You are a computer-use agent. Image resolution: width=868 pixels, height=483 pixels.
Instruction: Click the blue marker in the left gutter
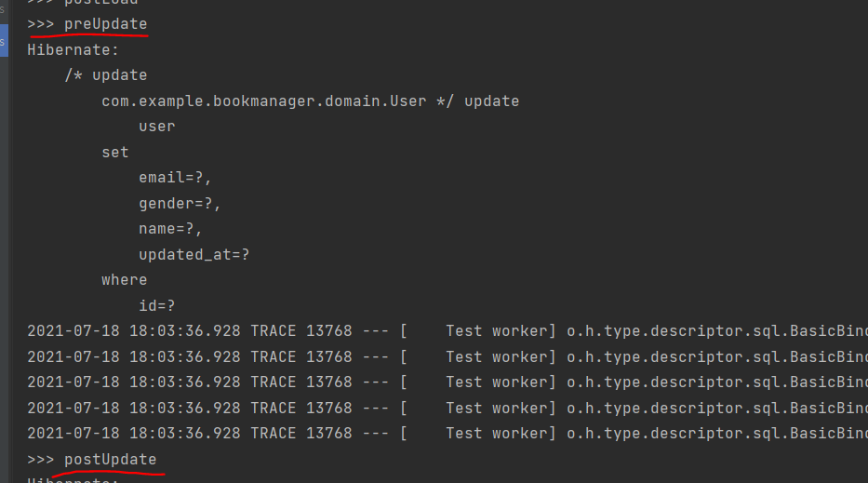tap(4, 40)
